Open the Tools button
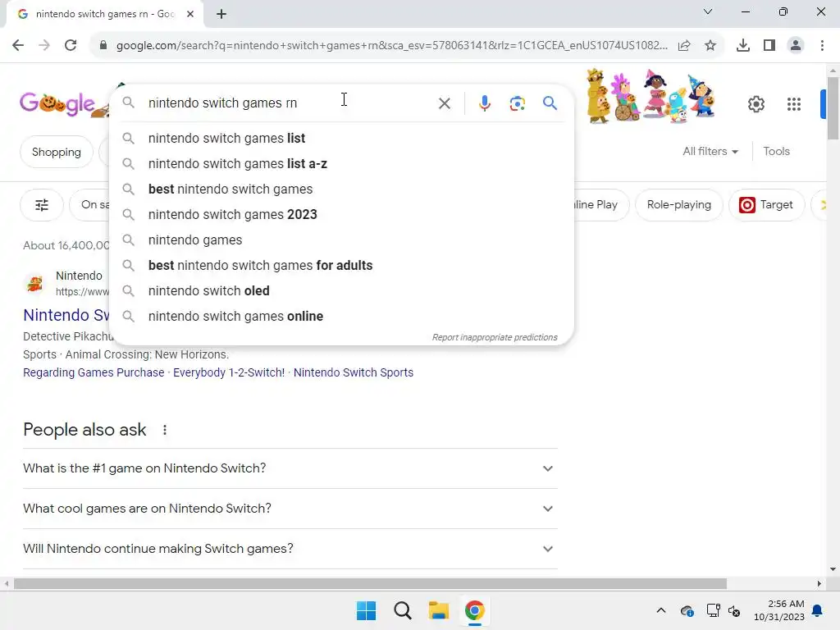840x630 pixels. click(776, 152)
